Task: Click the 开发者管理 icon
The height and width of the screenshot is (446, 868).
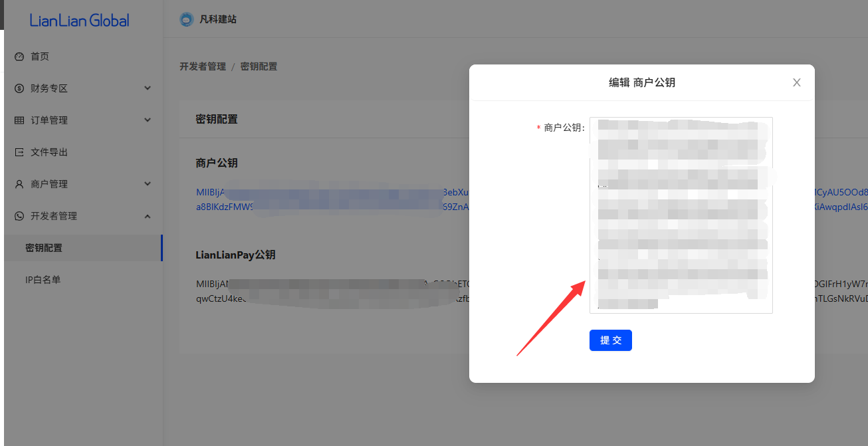Action: (19, 216)
